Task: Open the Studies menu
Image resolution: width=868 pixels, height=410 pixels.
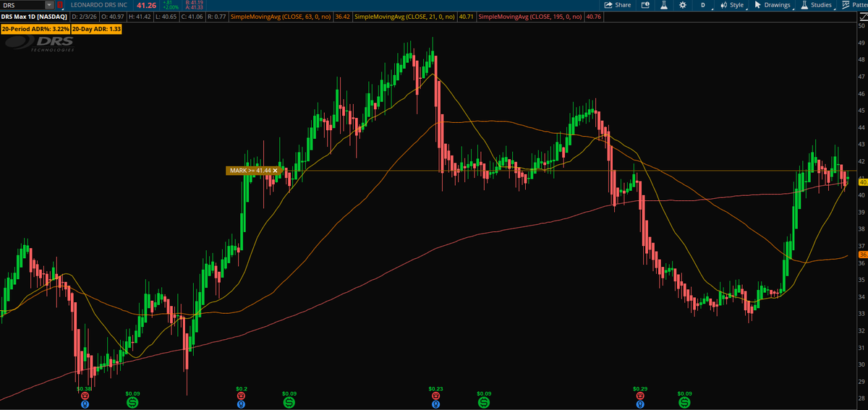Action: tap(815, 5)
